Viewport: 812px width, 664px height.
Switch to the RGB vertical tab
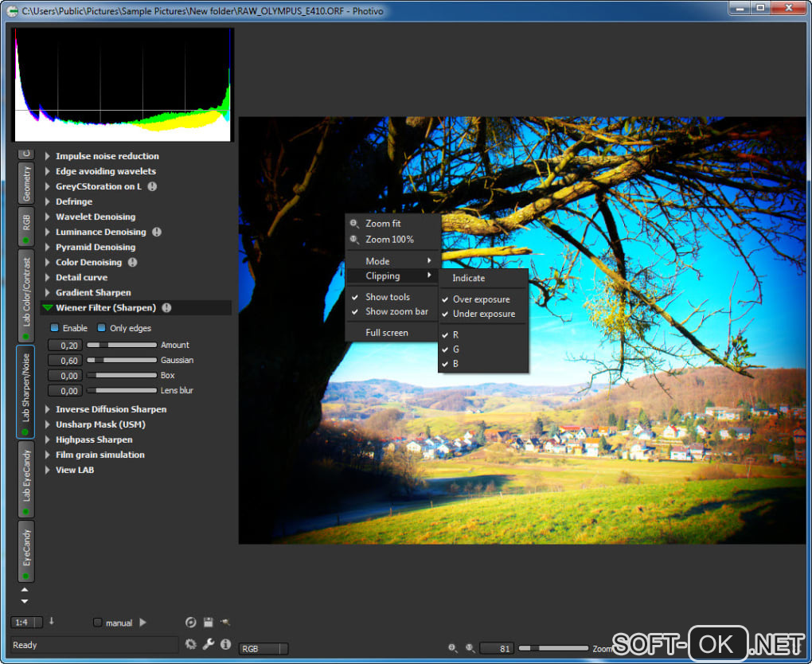click(26, 226)
